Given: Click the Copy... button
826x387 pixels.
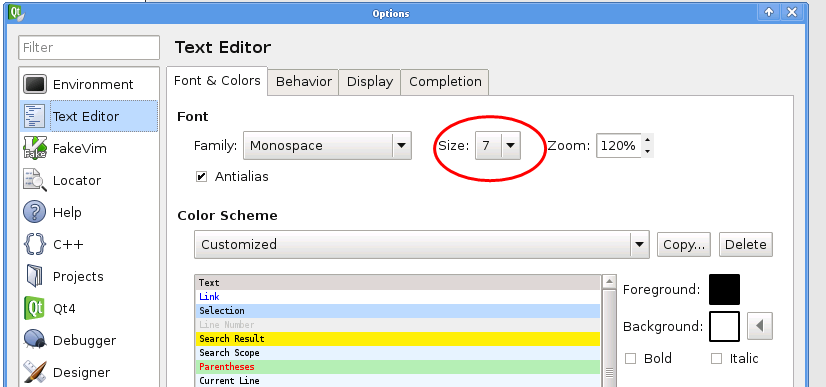Looking at the screenshot, I should [x=684, y=244].
